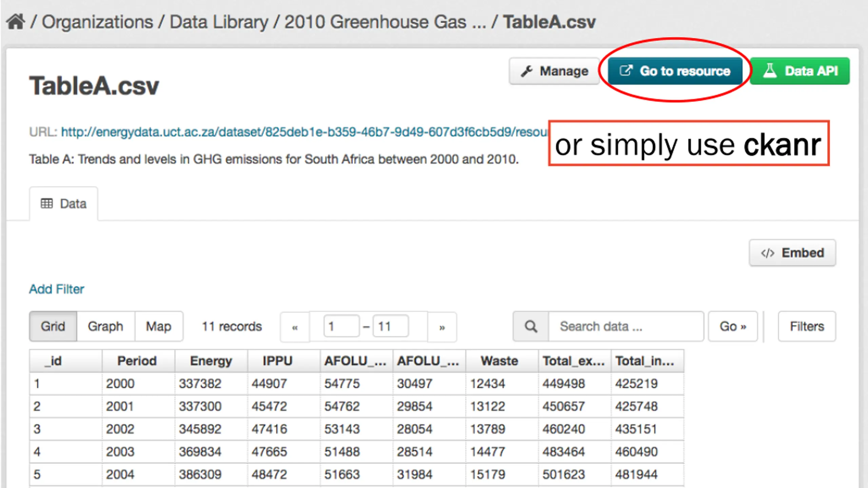Click the Go search button
868x488 pixels.
click(x=733, y=326)
